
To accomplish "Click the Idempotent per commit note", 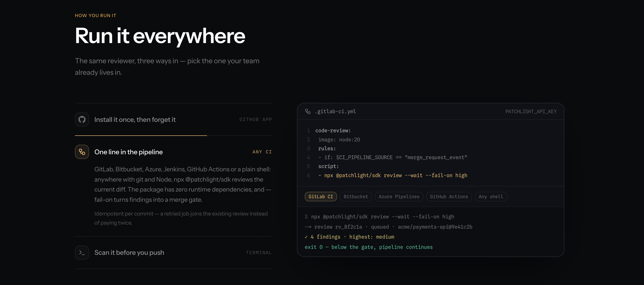I will click(x=181, y=218).
